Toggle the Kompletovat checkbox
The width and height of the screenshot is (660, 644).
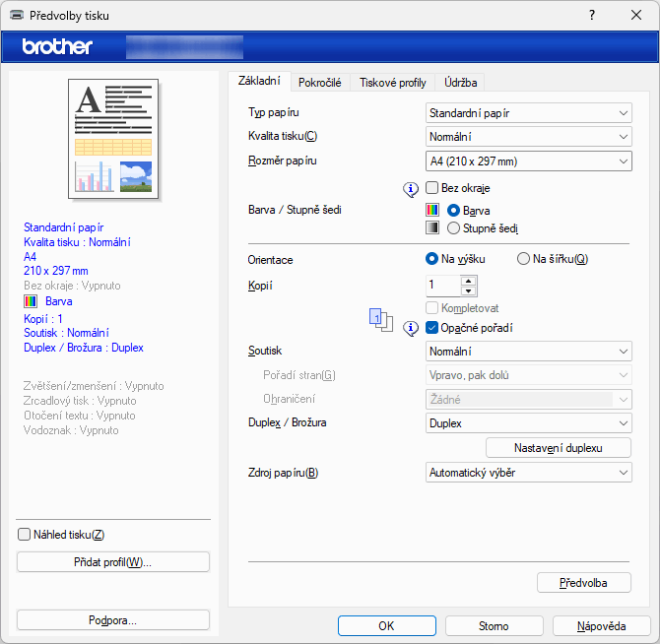click(x=431, y=308)
